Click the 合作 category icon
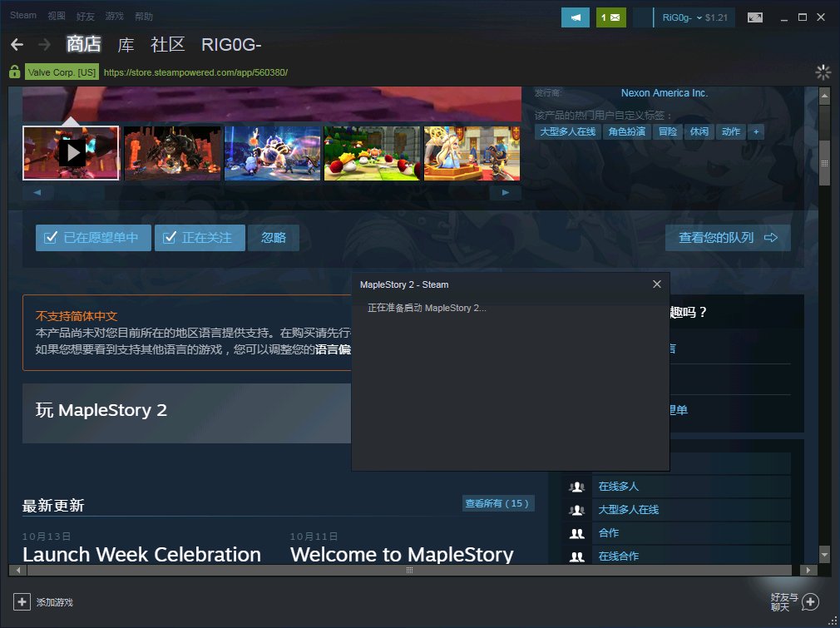Image resolution: width=840 pixels, height=628 pixels. (576, 533)
